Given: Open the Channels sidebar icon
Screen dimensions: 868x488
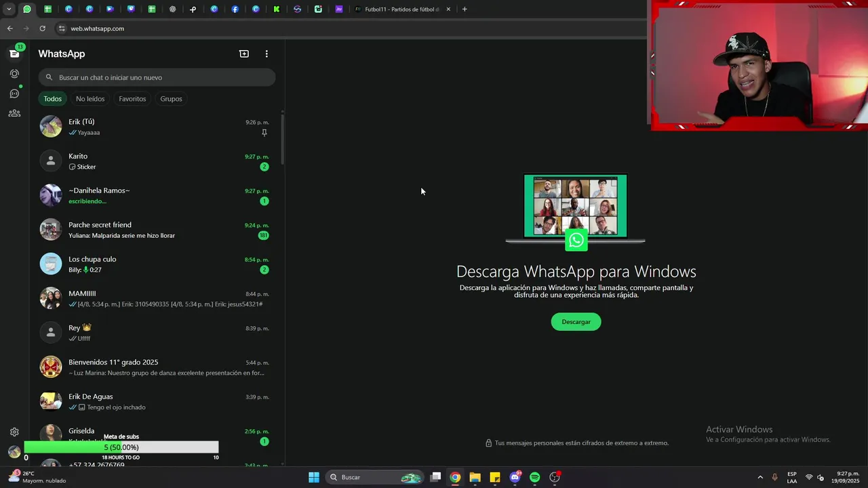Looking at the screenshot, I should tap(14, 94).
